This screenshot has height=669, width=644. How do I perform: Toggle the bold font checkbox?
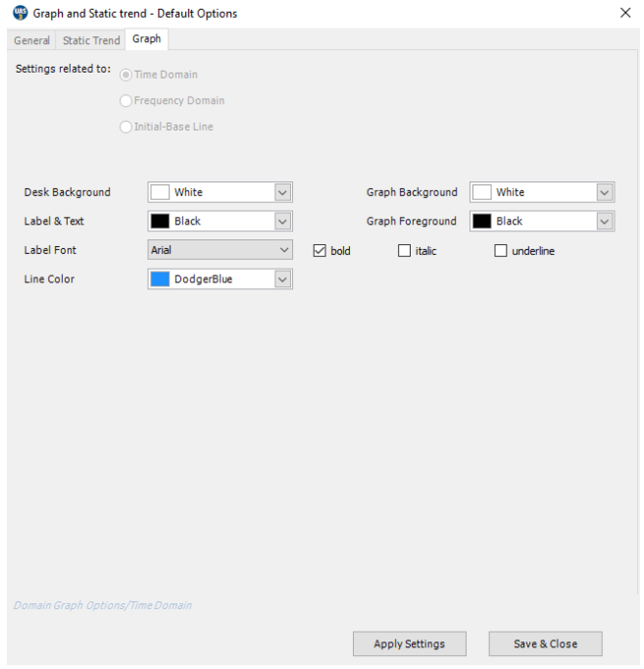[x=320, y=251]
